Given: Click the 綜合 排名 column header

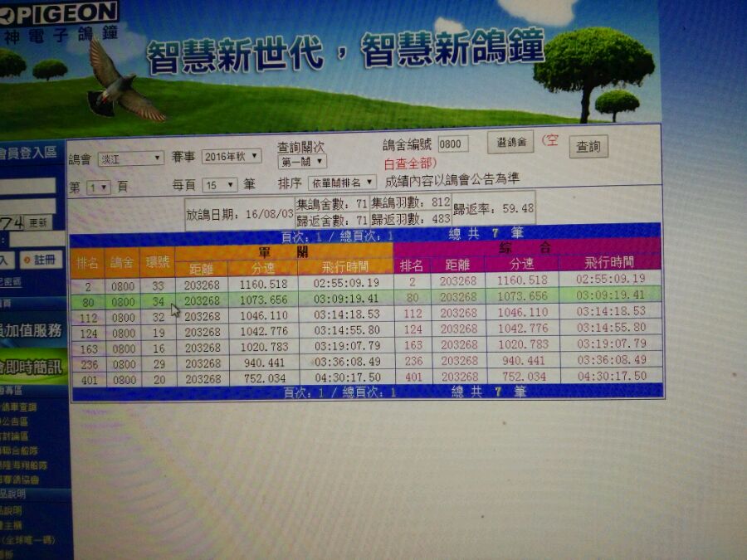Looking at the screenshot, I should tap(412, 265).
